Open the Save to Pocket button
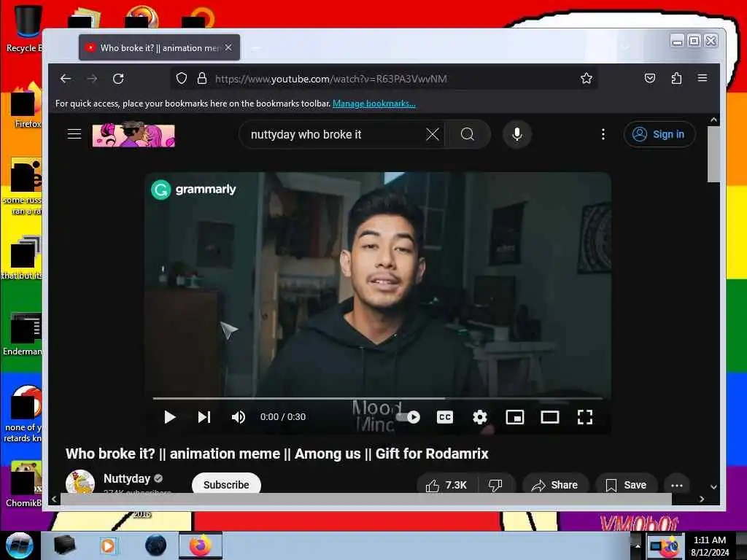This screenshot has height=560, width=747. [650, 78]
